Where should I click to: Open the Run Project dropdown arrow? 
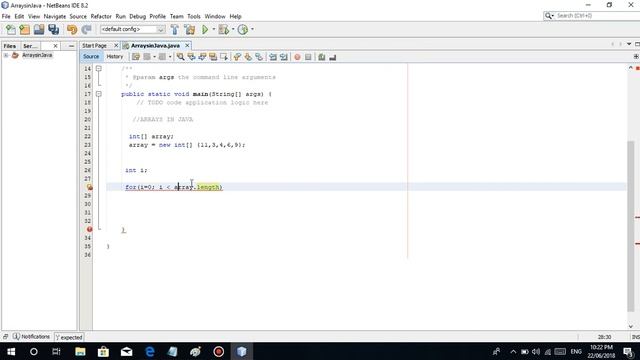tap(213, 29)
